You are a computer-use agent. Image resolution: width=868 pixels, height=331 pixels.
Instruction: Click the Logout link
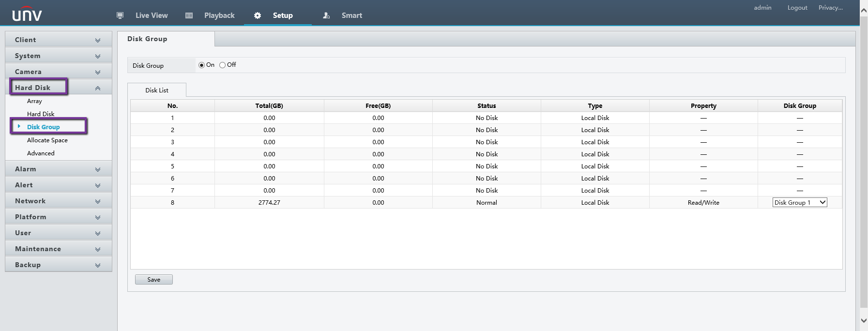coord(797,8)
